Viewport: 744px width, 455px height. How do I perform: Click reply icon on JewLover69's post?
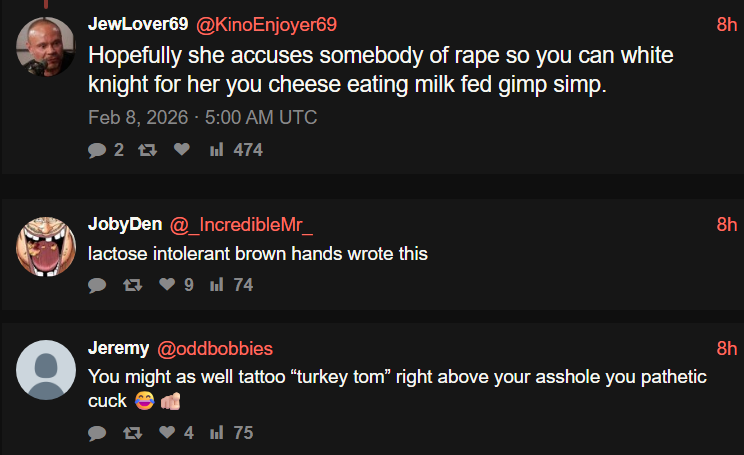97,150
